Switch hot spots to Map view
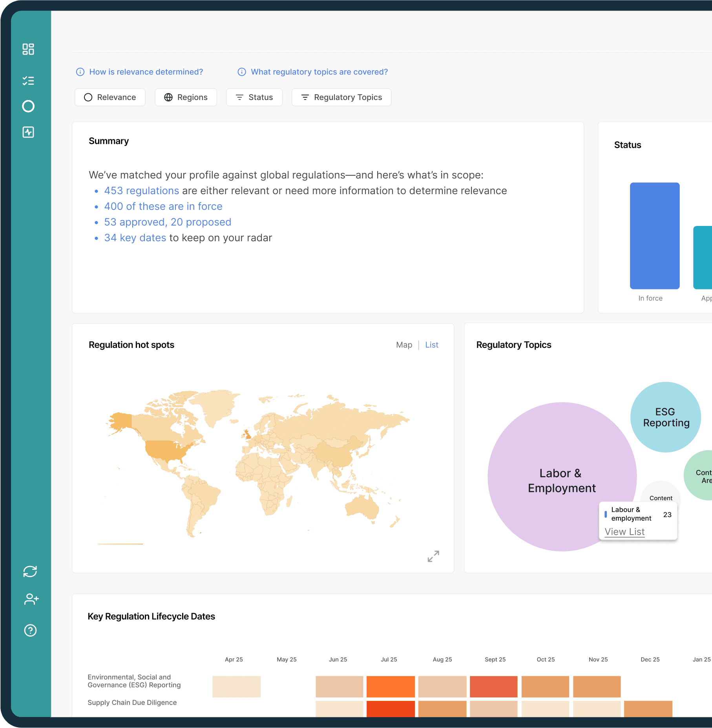 tap(404, 345)
